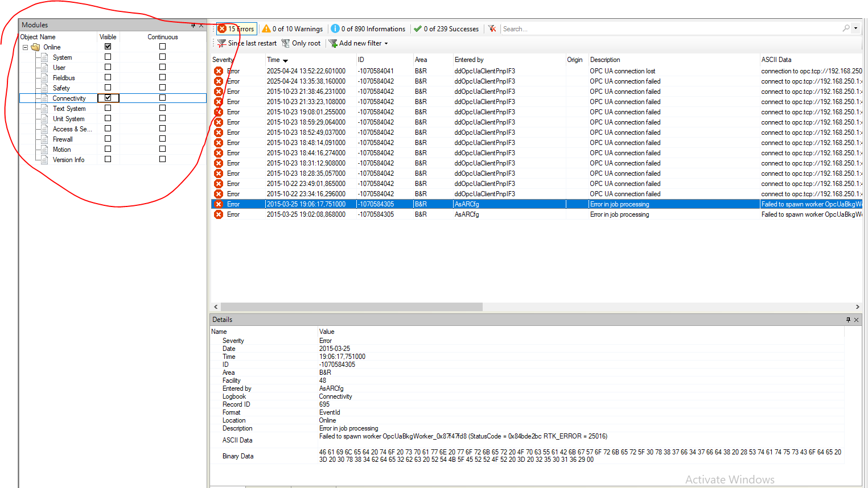Click the log table scroll right arrow

tap(857, 307)
